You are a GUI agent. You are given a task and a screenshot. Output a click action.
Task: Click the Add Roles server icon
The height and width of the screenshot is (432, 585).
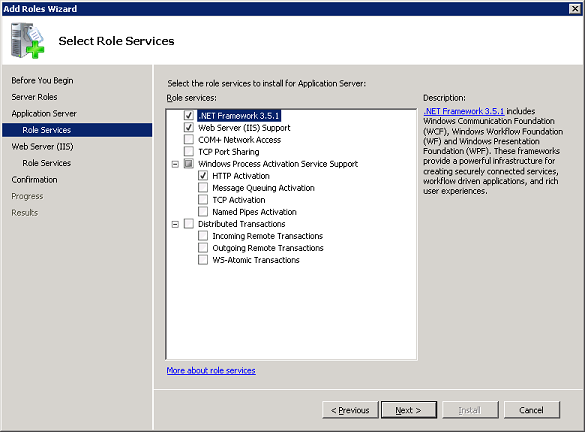tap(27, 40)
